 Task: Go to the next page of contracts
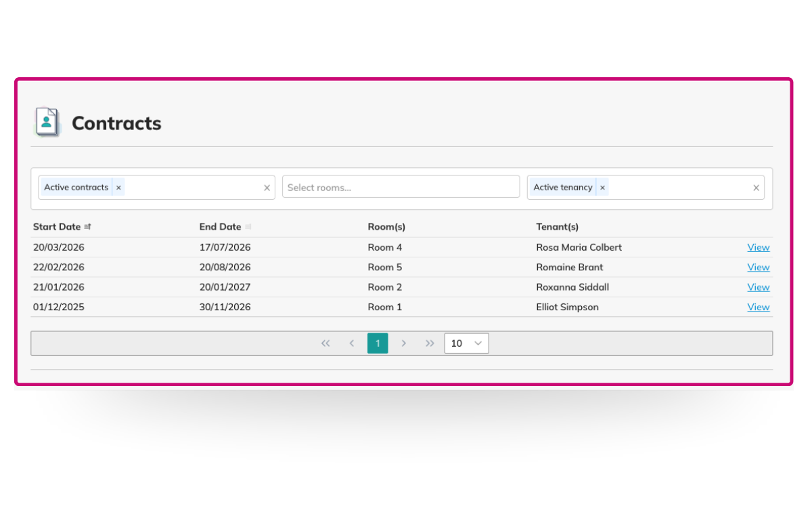point(404,343)
